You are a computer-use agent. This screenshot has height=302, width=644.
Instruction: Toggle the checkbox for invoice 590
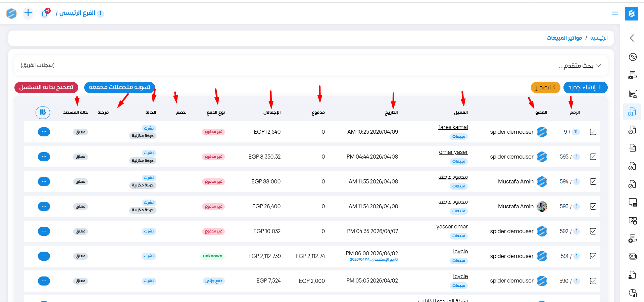coord(593,281)
